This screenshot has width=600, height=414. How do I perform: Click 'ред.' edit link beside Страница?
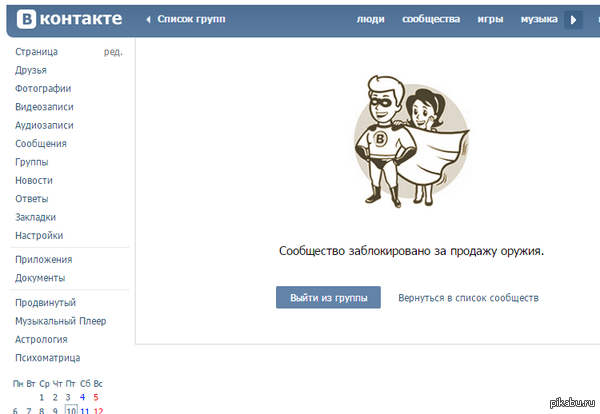tap(113, 51)
